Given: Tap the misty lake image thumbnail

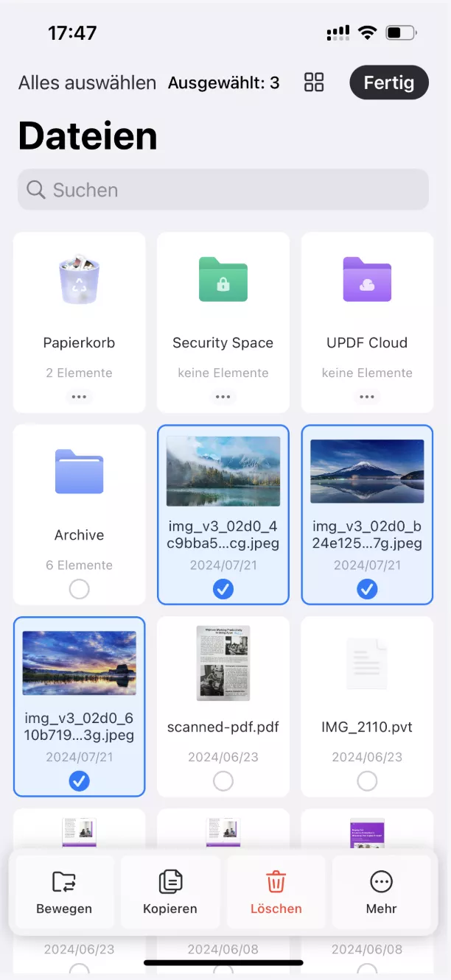Looking at the screenshot, I should point(223,471).
